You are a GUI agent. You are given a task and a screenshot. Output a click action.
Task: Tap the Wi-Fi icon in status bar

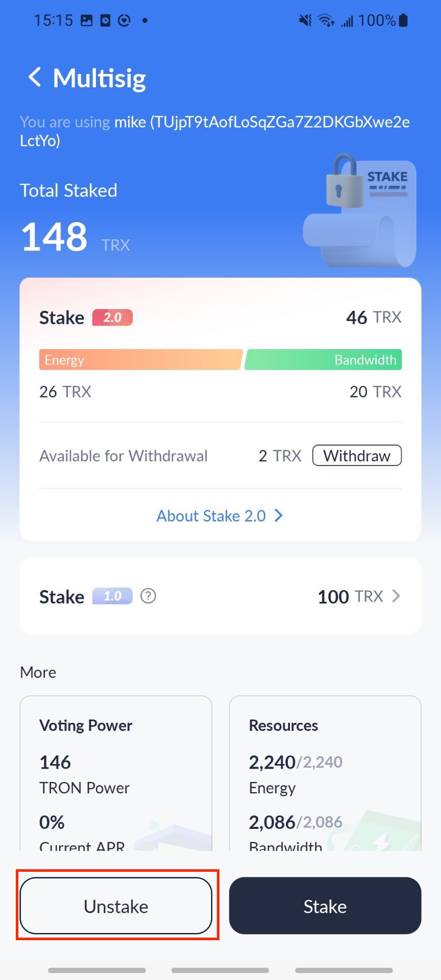(325, 20)
